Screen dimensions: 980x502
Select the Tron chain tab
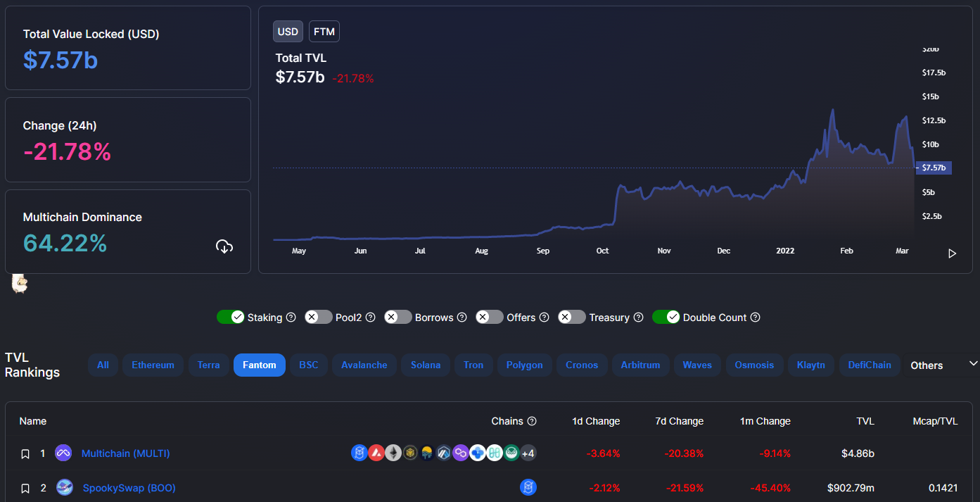(x=473, y=365)
